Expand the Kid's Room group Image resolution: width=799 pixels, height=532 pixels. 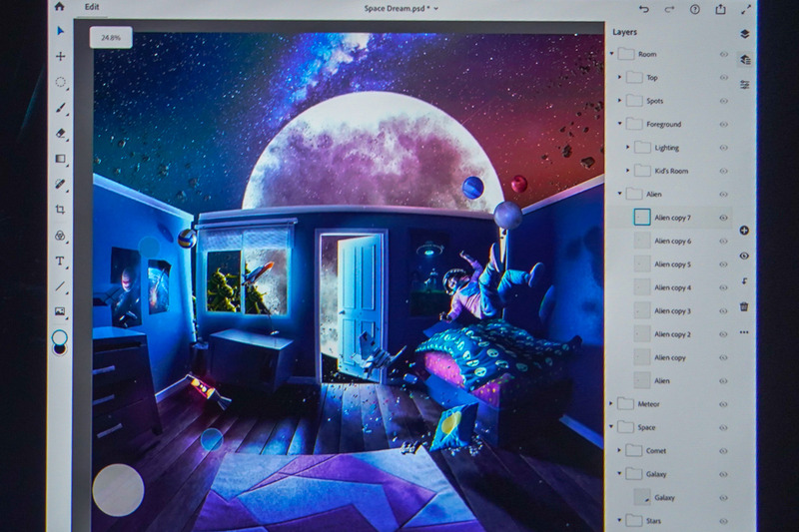coord(628,171)
